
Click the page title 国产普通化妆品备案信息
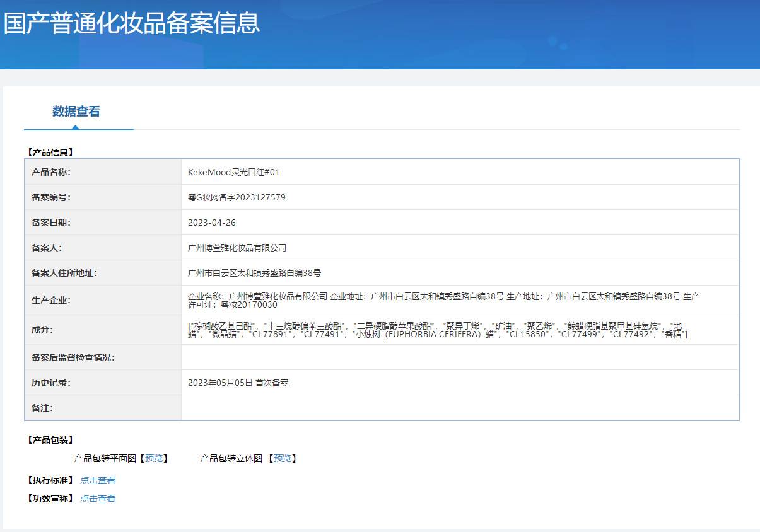tap(132, 23)
